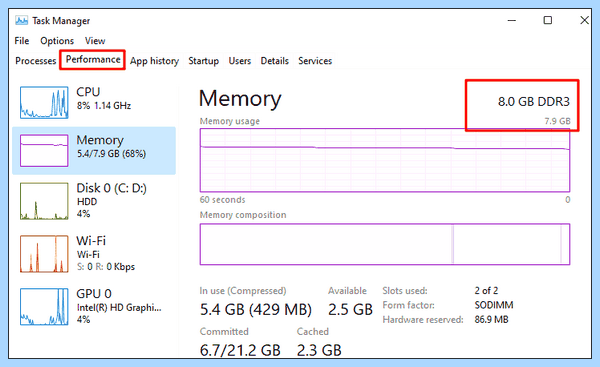Click the Memory usage graph area
The height and width of the screenshot is (367, 600).
click(x=385, y=160)
